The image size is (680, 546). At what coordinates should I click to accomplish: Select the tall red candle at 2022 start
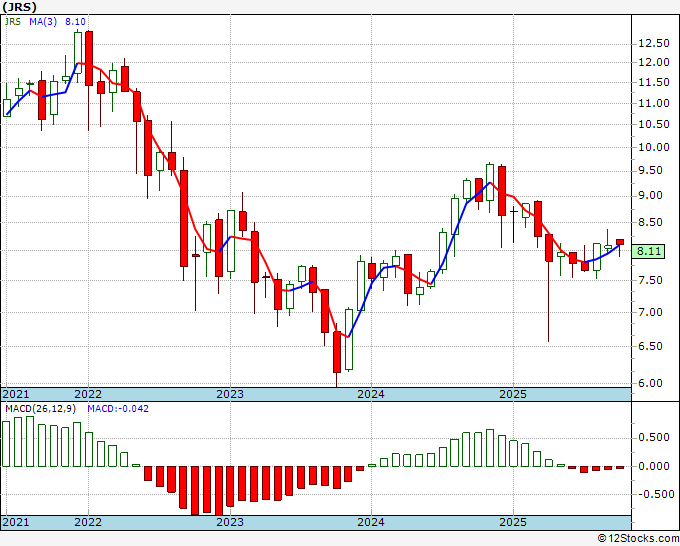click(89, 58)
